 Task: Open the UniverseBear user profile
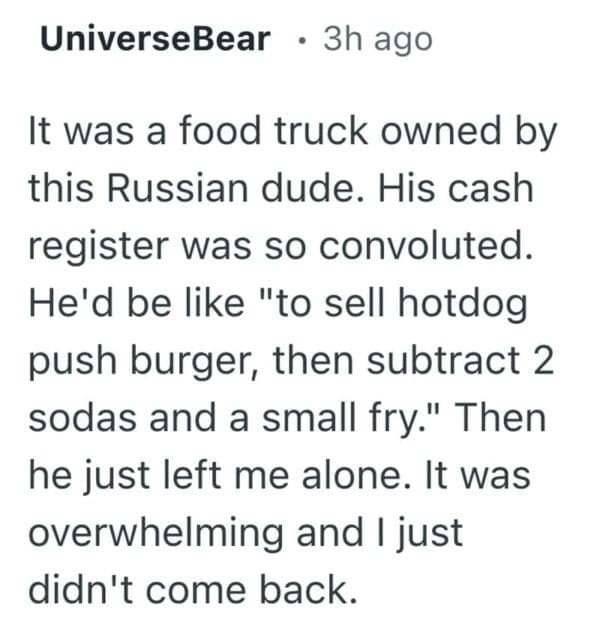(156, 39)
